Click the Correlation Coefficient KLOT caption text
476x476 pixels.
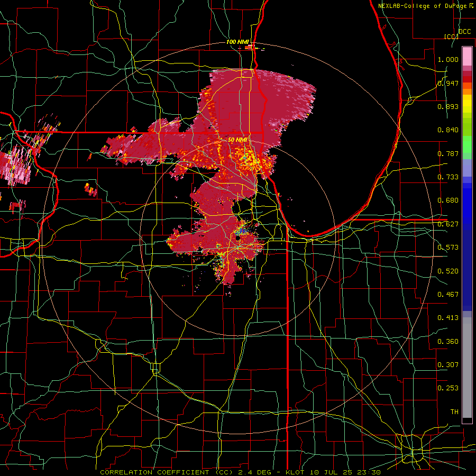click(240, 472)
